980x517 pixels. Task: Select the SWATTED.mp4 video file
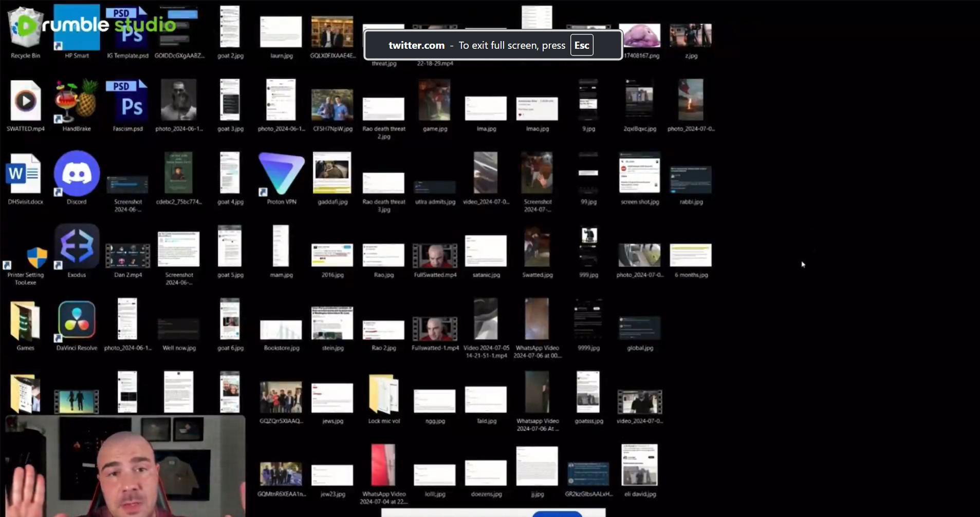pos(25,105)
